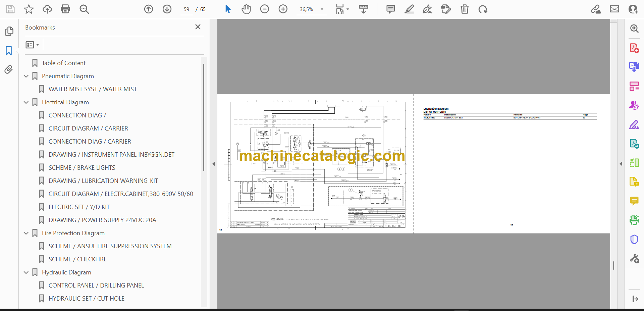
Task: Click the bookmarks panel scrollbar
Action: pyautogui.click(x=204, y=117)
